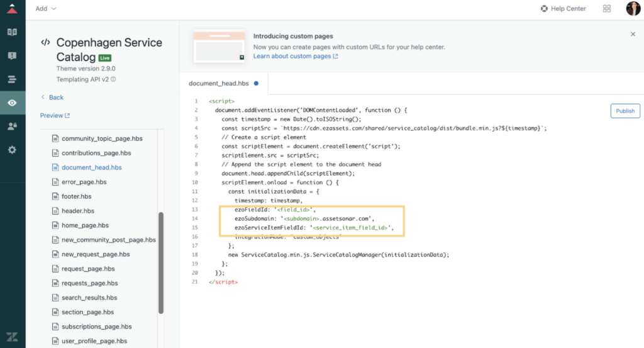Screen dimensions: 644x348
Task: Click the ezoSubdomain line in code
Action: (x=304, y=218)
